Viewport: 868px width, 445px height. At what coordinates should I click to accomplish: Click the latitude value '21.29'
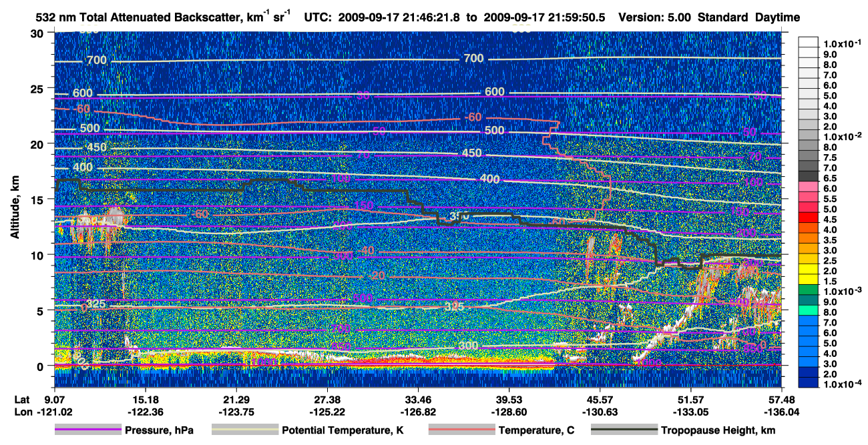tap(236, 399)
